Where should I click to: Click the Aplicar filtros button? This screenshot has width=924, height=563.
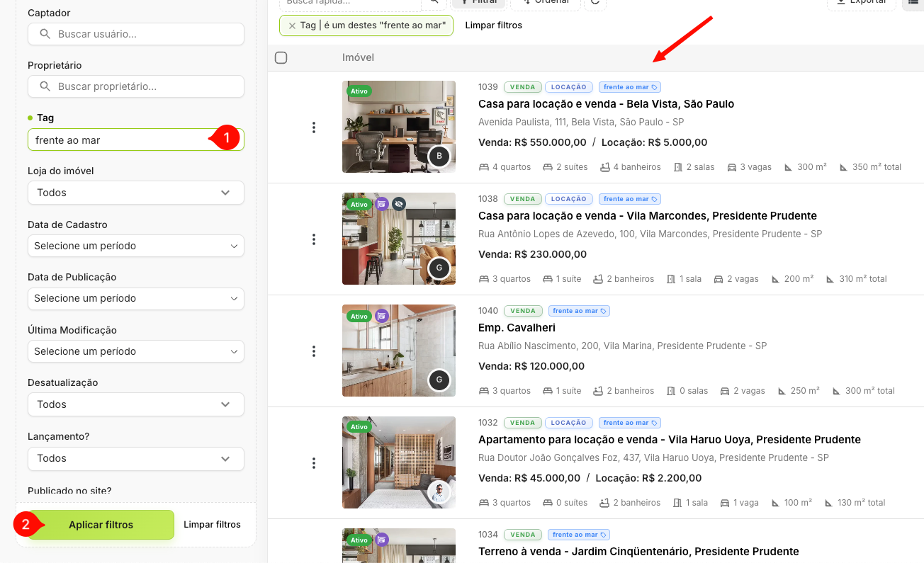point(101,525)
